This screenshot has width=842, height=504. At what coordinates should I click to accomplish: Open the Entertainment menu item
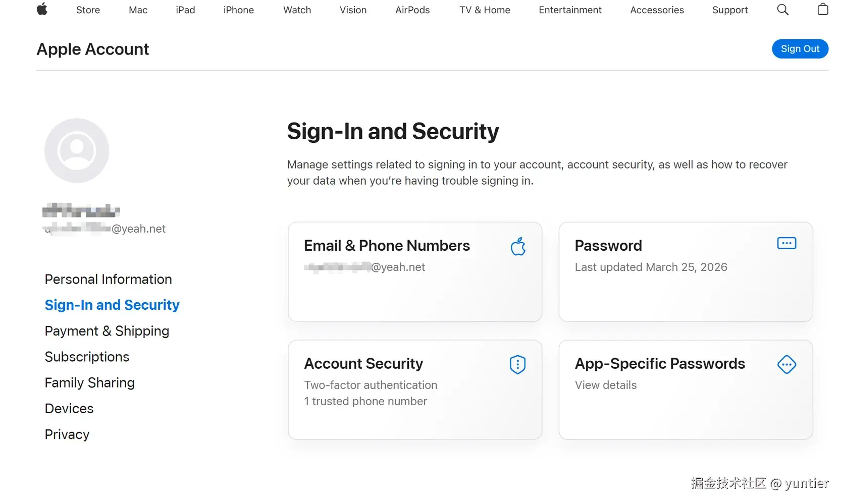(570, 10)
